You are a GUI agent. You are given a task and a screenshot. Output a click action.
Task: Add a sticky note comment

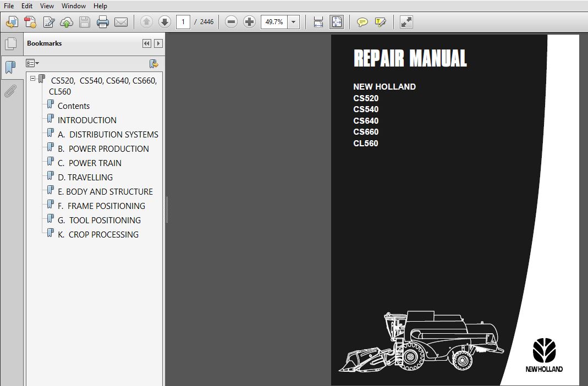point(362,22)
